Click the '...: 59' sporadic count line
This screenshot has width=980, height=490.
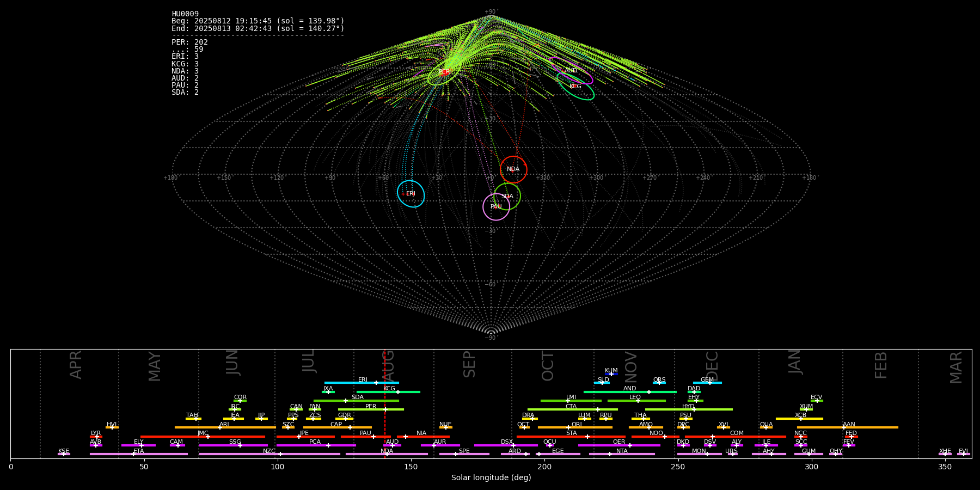[x=187, y=50]
